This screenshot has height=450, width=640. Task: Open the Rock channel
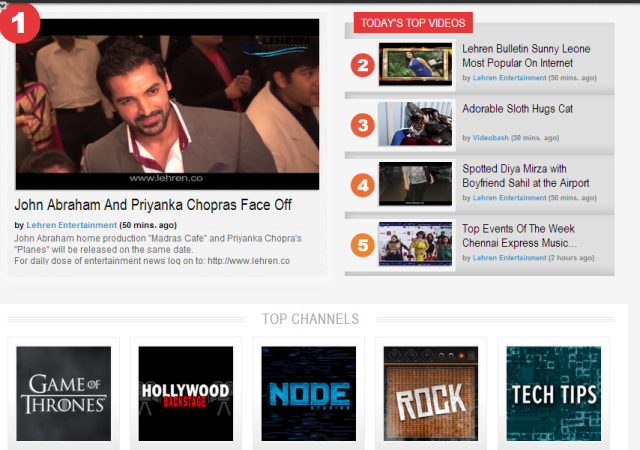431,394
